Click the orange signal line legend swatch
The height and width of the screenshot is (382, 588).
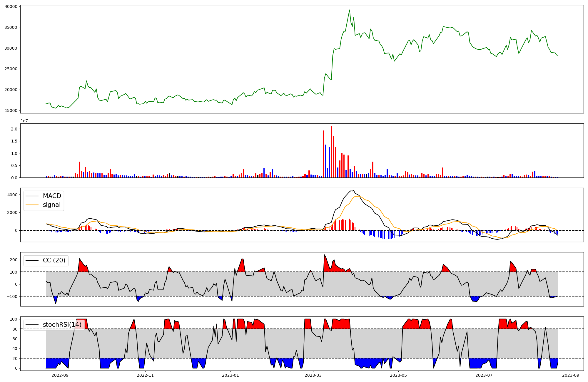coord(32,205)
